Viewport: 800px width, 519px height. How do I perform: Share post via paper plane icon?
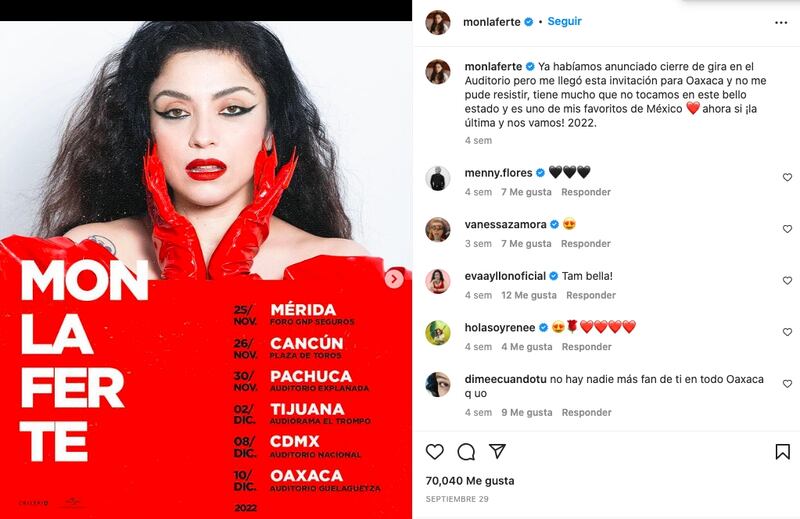[497, 451]
